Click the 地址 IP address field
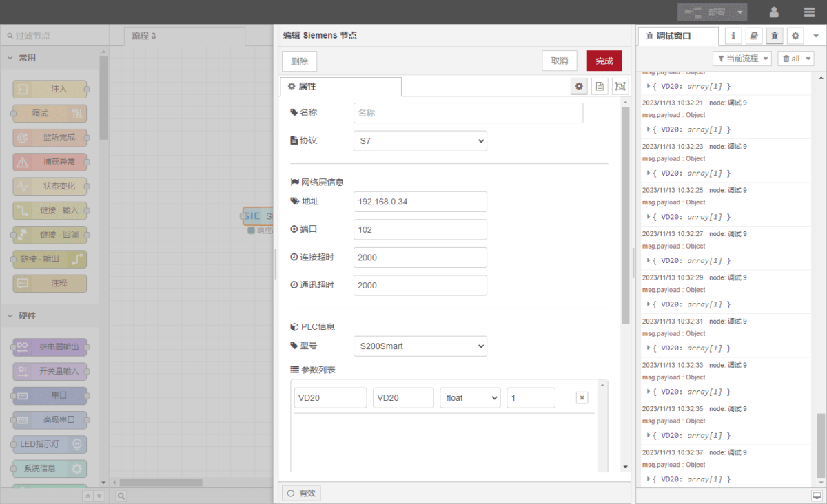This screenshot has width=827, height=504. coord(420,202)
